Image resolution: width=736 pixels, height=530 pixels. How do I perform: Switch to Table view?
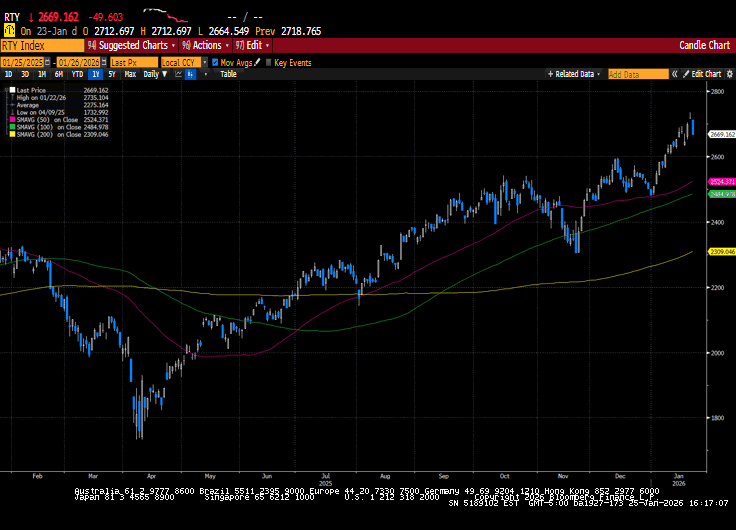coord(228,74)
